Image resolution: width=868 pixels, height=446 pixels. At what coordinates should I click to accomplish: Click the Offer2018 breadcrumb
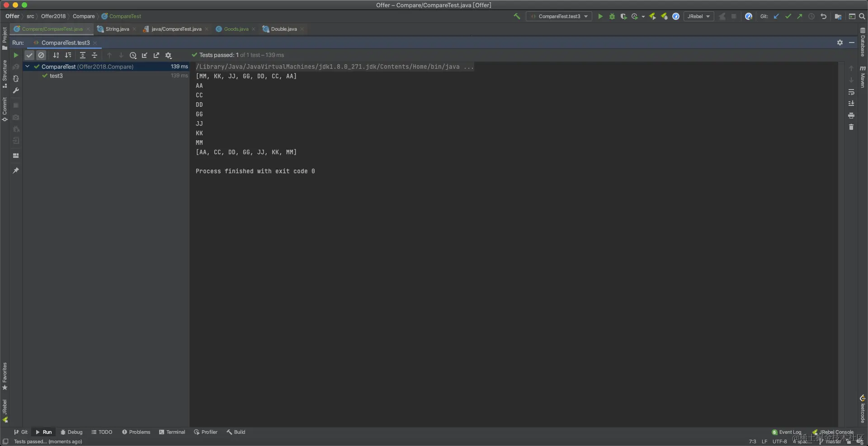[x=53, y=16]
